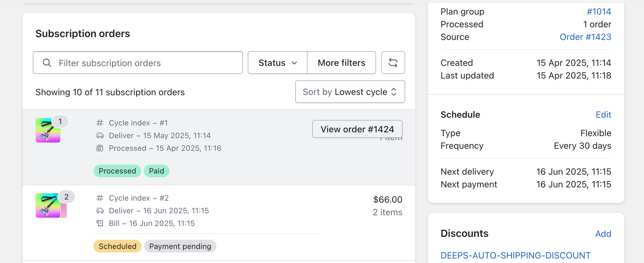
Task: Open source Order #1423 link
Action: coord(585,37)
